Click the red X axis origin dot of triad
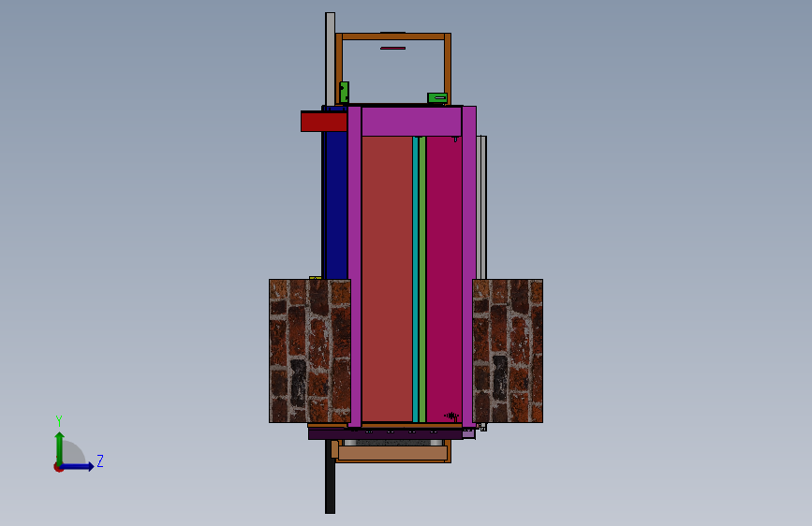 58,467
